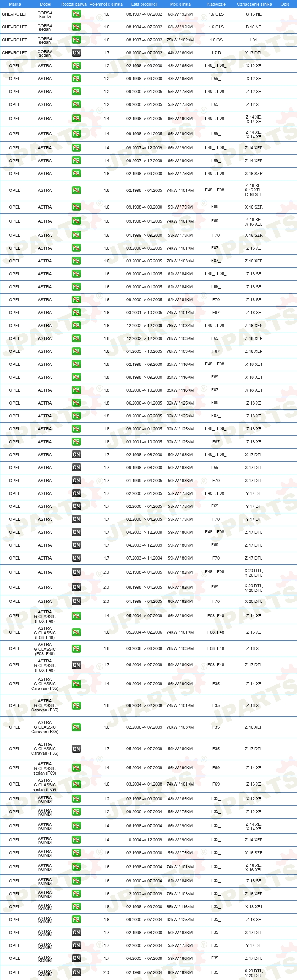Click diesel ON icon in Astra F70 Y 17 DT row
Image resolution: width=297 pixels, height=980 pixels.
pos(76,519)
